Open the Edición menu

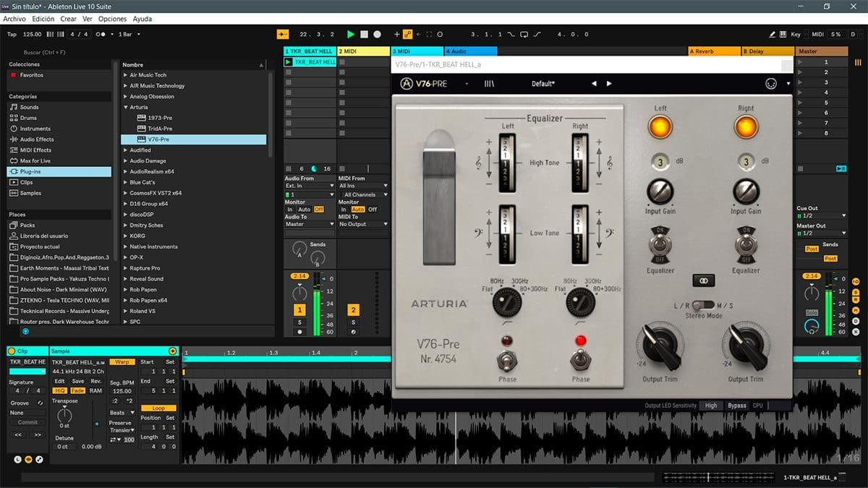43,19
